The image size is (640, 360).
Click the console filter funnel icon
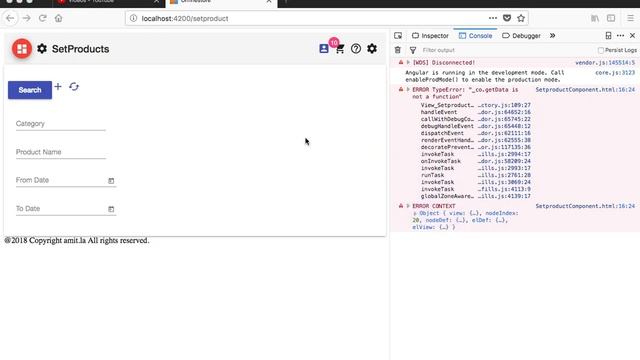tap(413, 50)
